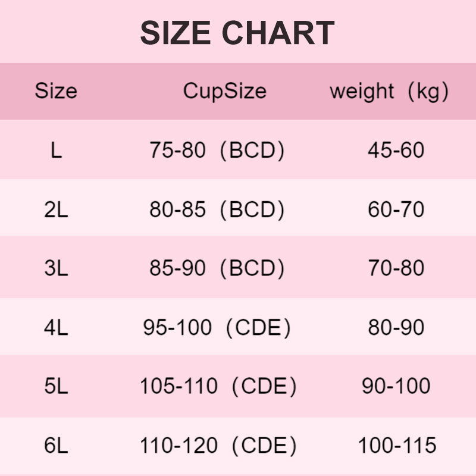Select the weight (kg) column header

[x=389, y=91]
